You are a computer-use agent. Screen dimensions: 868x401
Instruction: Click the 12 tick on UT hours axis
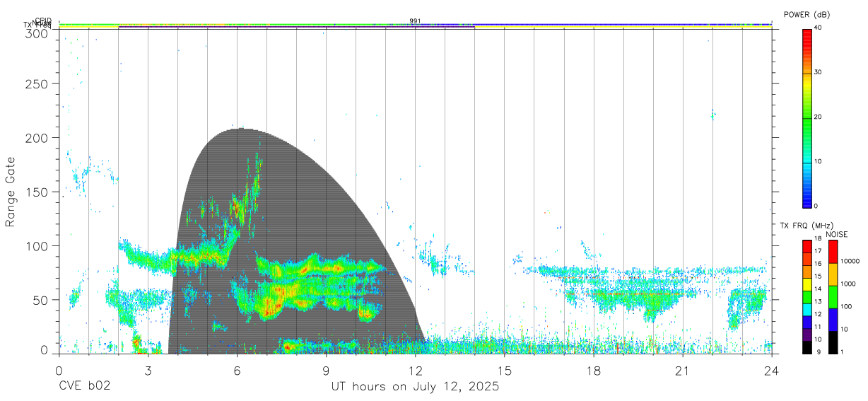click(415, 371)
